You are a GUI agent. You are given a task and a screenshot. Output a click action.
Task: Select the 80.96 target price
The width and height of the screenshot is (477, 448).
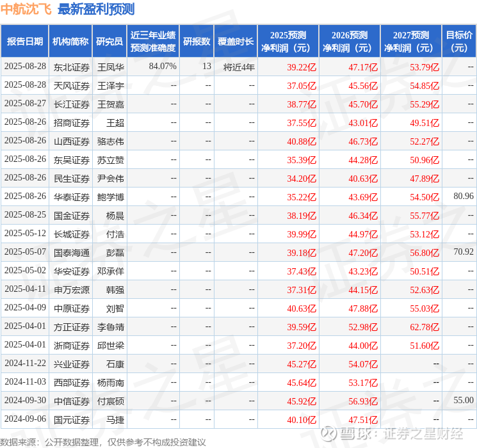pyautogui.click(x=464, y=196)
